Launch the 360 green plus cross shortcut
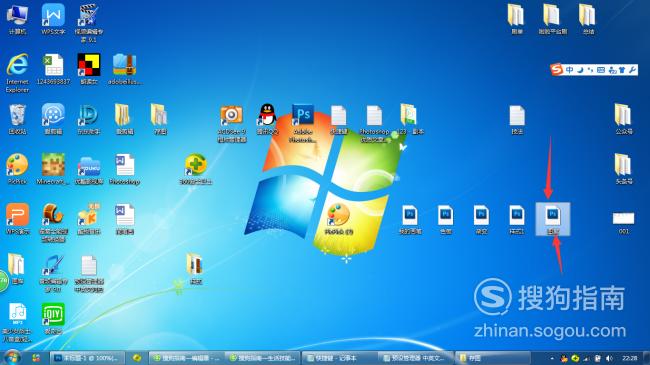 pyautogui.click(x=196, y=169)
